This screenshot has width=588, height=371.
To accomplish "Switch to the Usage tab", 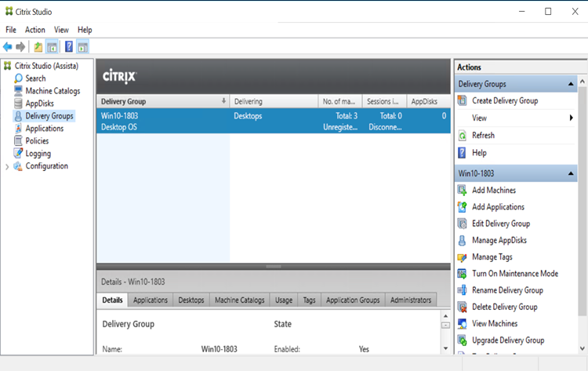I will tap(284, 300).
